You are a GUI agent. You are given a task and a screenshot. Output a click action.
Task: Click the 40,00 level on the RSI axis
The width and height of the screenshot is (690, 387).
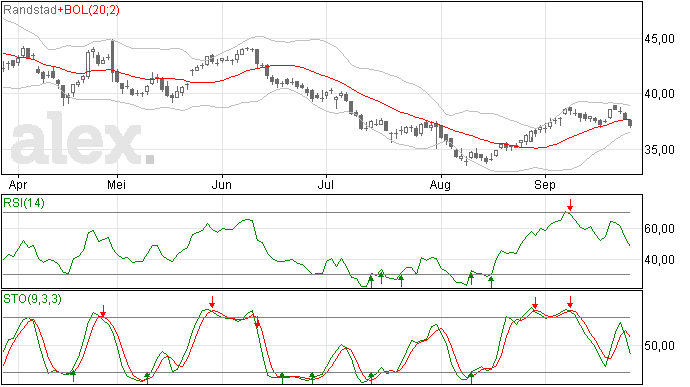pyautogui.click(x=659, y=260)
